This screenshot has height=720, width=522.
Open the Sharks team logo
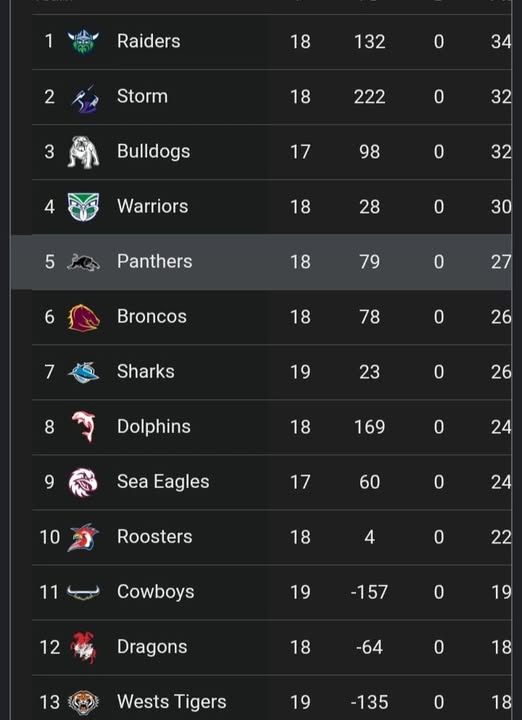pyautogui.click(x=83, y=372)
